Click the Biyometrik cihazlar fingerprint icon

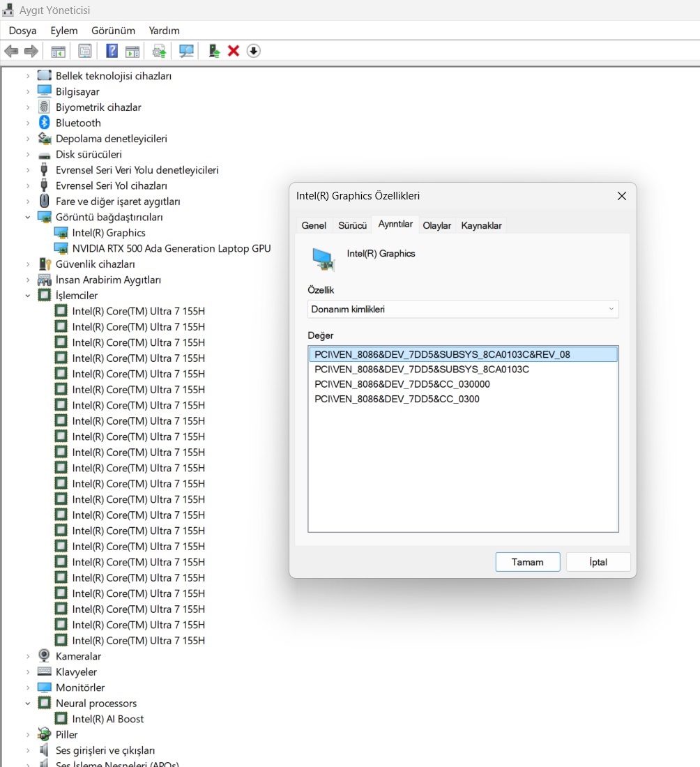point(45,107)
